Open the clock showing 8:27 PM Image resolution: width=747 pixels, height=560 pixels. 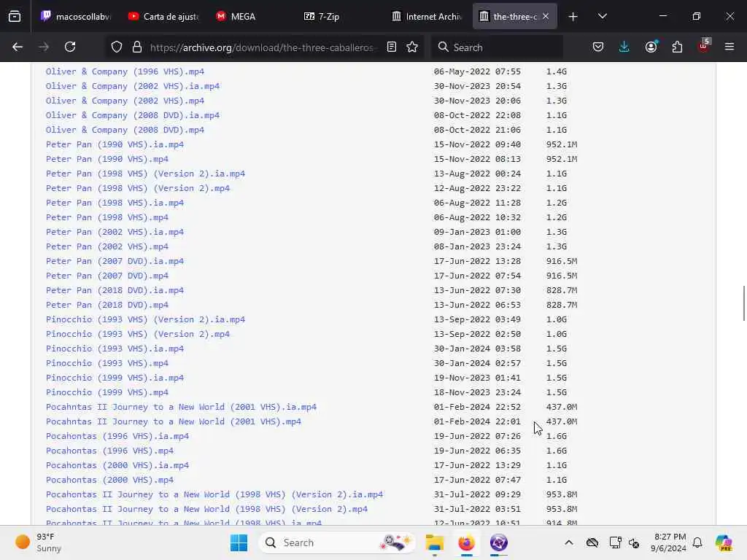[x=670, y=542]
